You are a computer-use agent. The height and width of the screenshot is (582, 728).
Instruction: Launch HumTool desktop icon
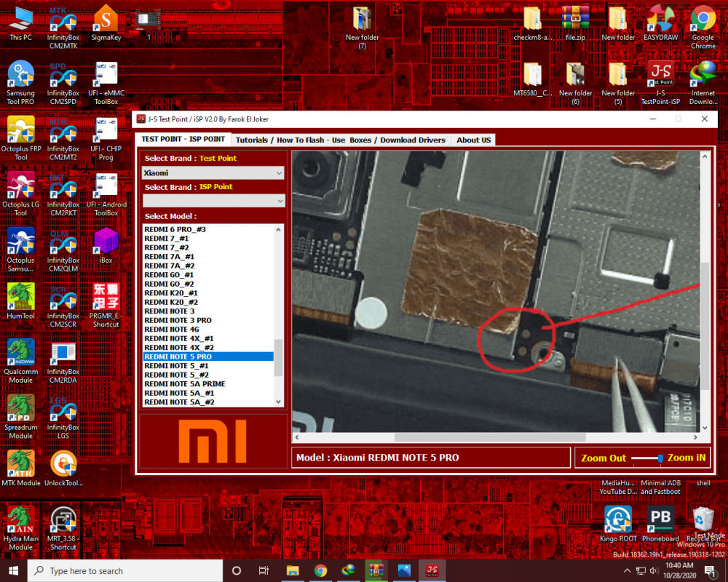20,302
